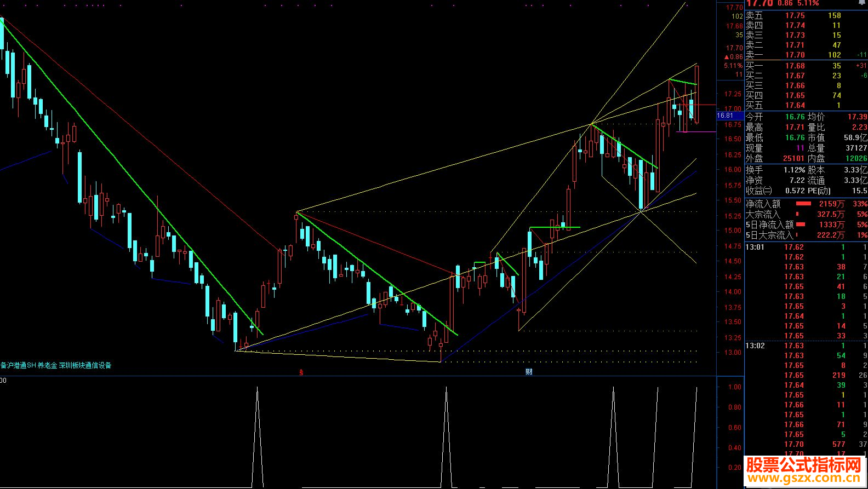Click the 养老金 tag below the chart
This screenshot has height=489, width=868.
47,365
